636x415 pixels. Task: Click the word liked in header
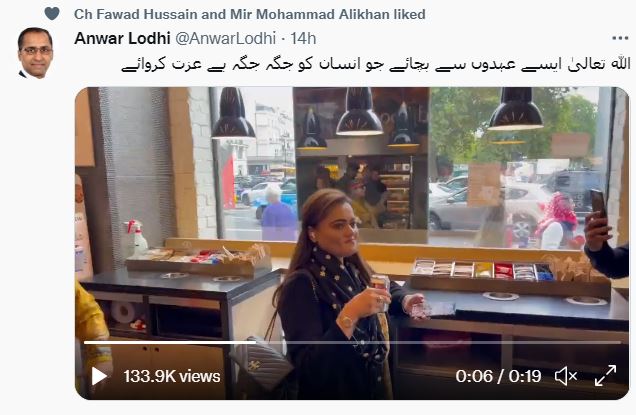tap(409, 14)
